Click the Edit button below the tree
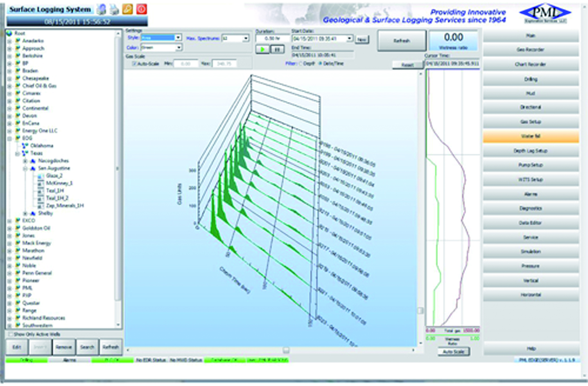The width and height of the screenshot is (588, 386). (17, 347)
